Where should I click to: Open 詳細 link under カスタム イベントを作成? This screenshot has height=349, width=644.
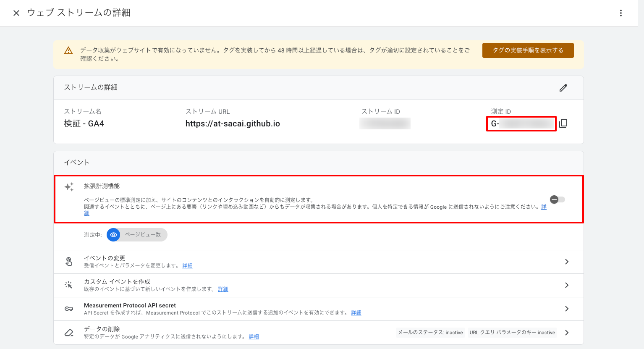pos(223,289)
